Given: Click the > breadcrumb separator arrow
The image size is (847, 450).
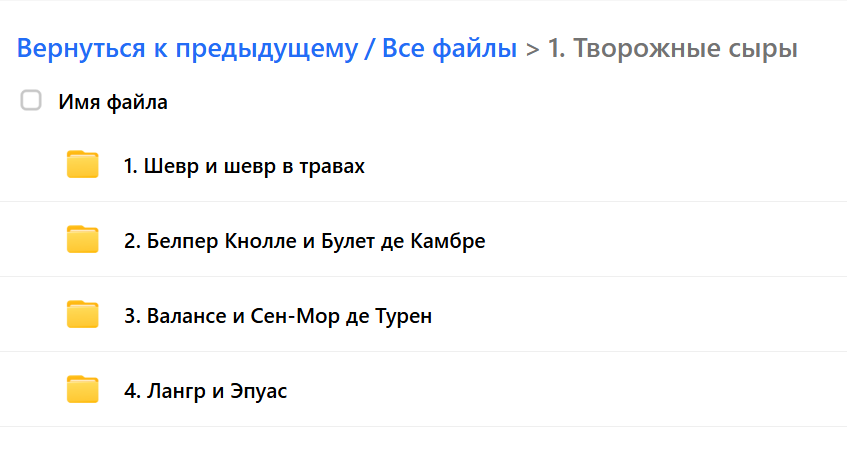Looking at the screenshot, I should [532, 48].
